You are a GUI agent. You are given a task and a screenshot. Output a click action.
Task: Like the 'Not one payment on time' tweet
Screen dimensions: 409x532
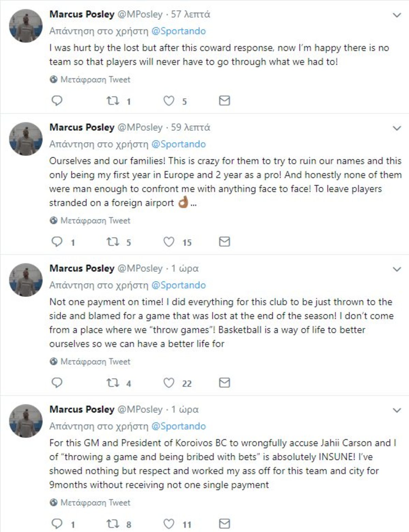click(x=169, y=383)
